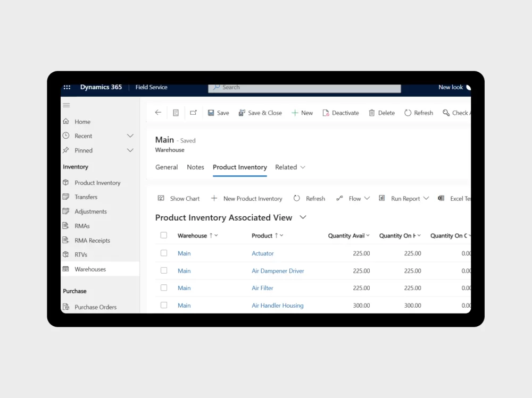Select the Product Inventory tab
The height and width of the screenshot is (398, 532).
[x=240, y=167]
